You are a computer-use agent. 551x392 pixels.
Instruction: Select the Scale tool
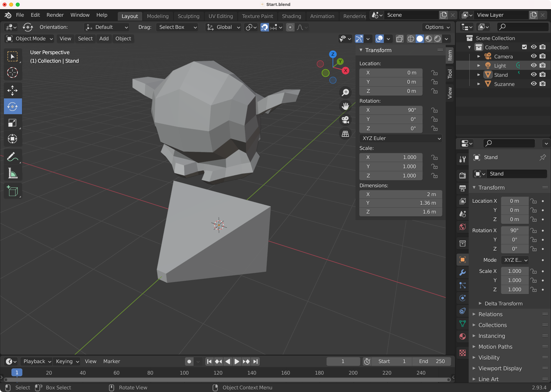(x=12, y=123)
